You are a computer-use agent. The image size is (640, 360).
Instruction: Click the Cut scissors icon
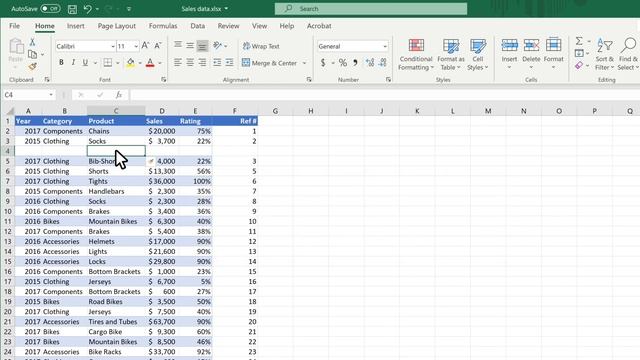tap(32, 42)
